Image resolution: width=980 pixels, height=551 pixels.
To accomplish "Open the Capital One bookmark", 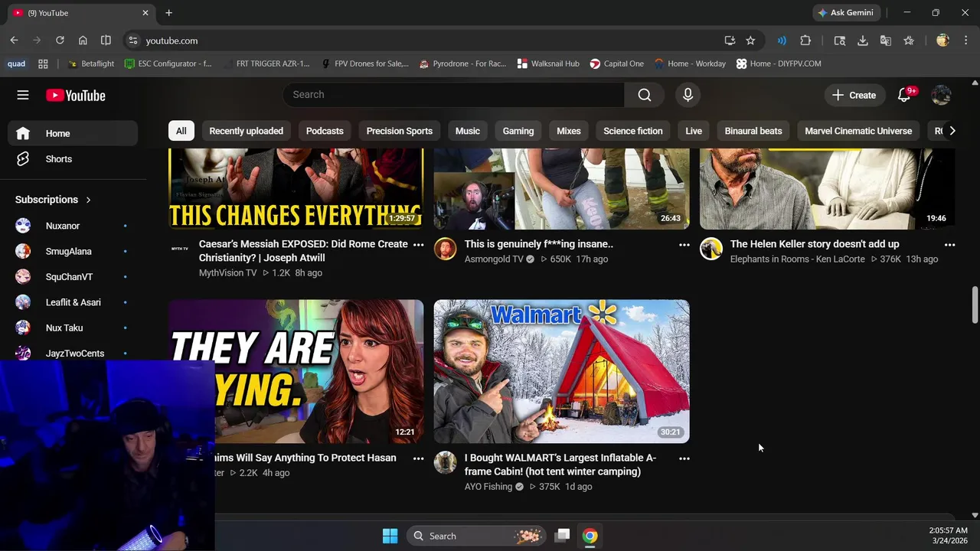I will [616, 64].
